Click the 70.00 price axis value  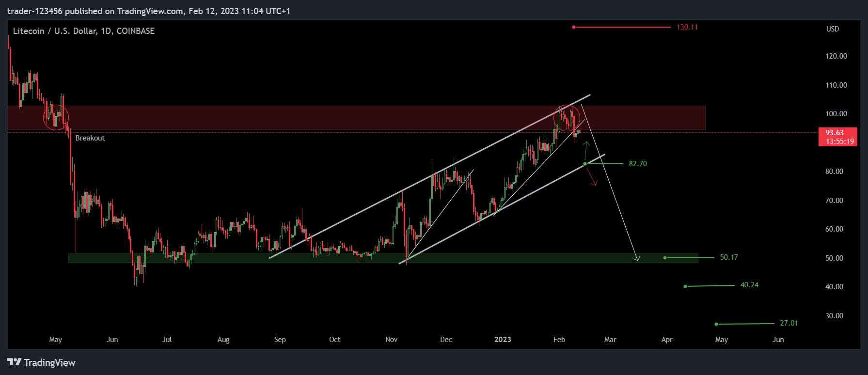pyautogui.click(x=834, y=201)
